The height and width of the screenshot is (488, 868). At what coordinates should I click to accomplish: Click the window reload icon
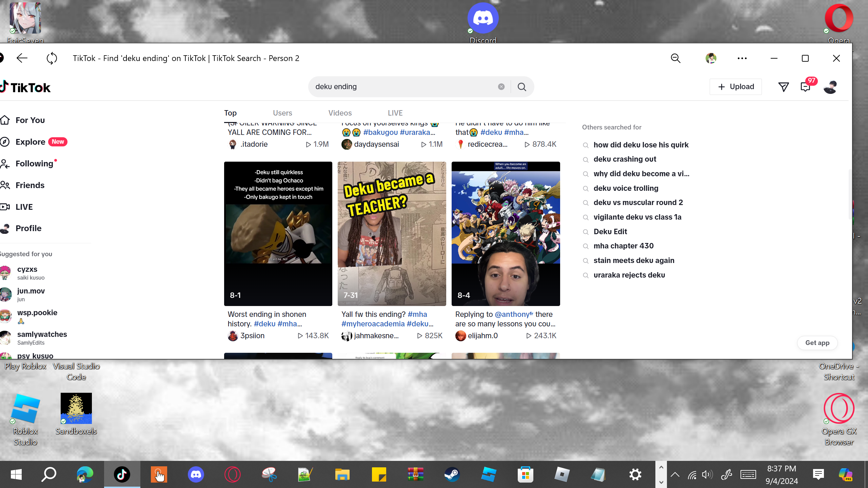(52, 58)
